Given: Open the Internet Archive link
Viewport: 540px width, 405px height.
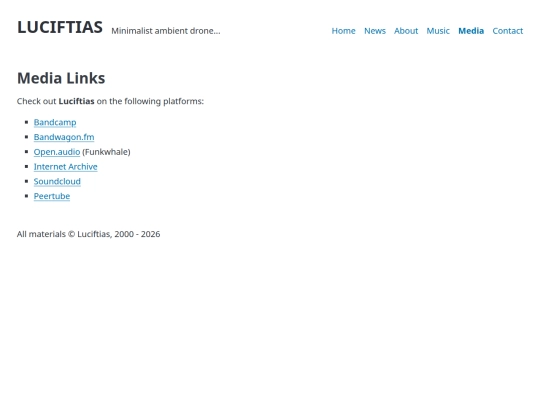Looking at the screenshot, I should coord(65,167).
